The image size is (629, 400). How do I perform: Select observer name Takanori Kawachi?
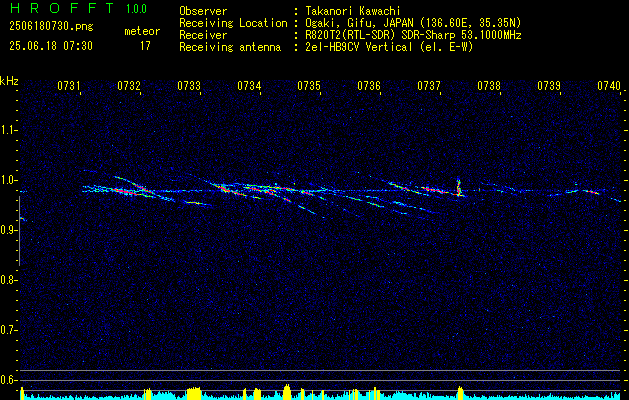click(x=353, y=11)
